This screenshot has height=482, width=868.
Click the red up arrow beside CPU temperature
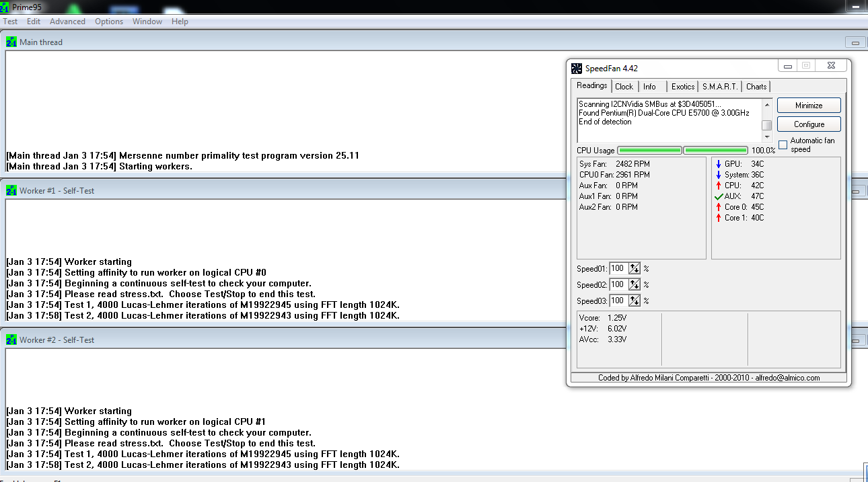pyautogui.click(x=719, y=186)
